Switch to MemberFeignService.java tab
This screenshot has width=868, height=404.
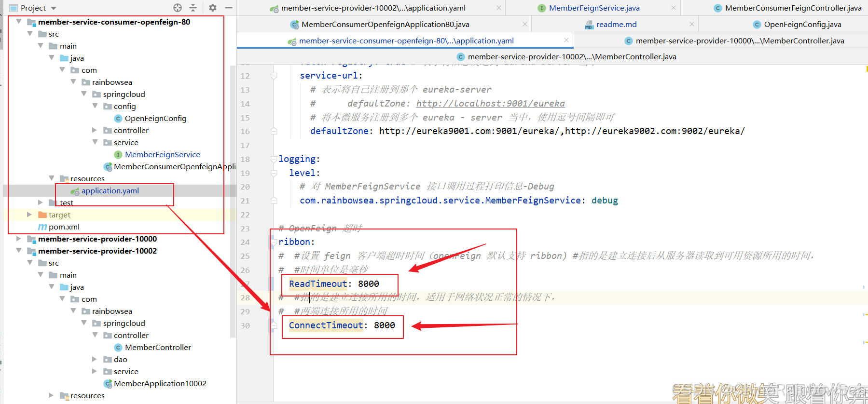coord(593,8)
